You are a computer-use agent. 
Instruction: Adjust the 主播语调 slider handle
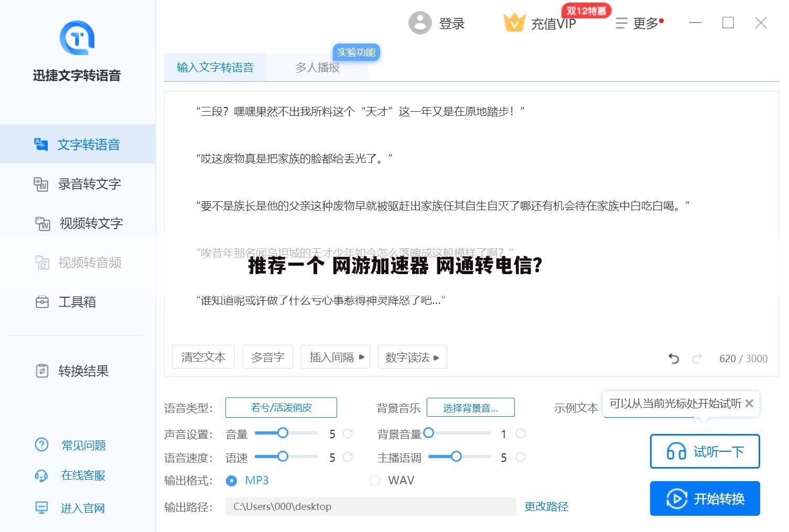tap(456, 457)
